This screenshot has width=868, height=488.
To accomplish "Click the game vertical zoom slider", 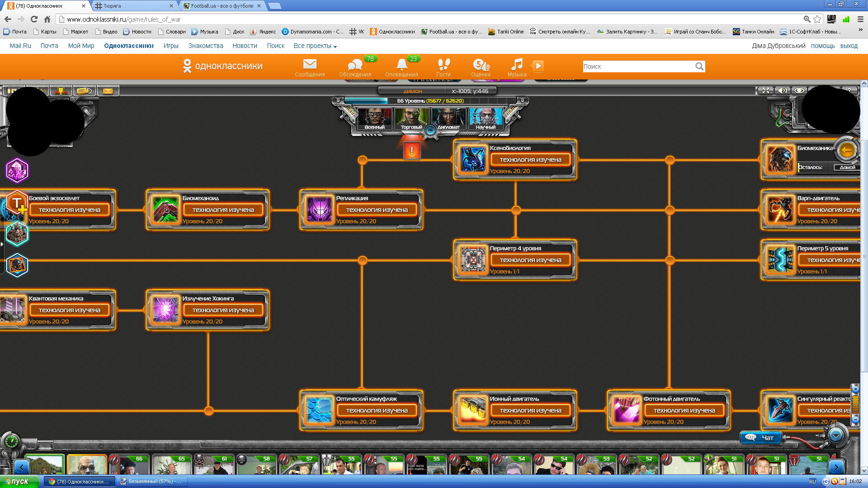I will click(855, 404).
